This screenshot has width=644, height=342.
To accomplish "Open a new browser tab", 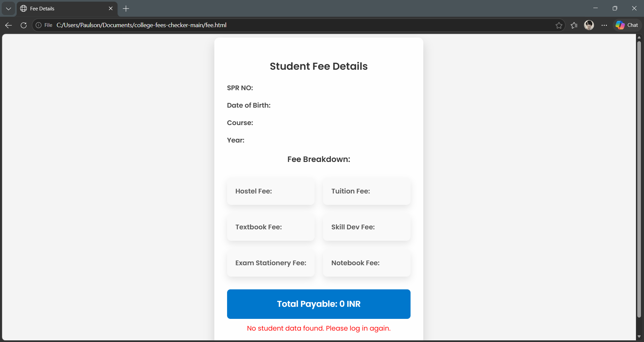I will 126,9.
